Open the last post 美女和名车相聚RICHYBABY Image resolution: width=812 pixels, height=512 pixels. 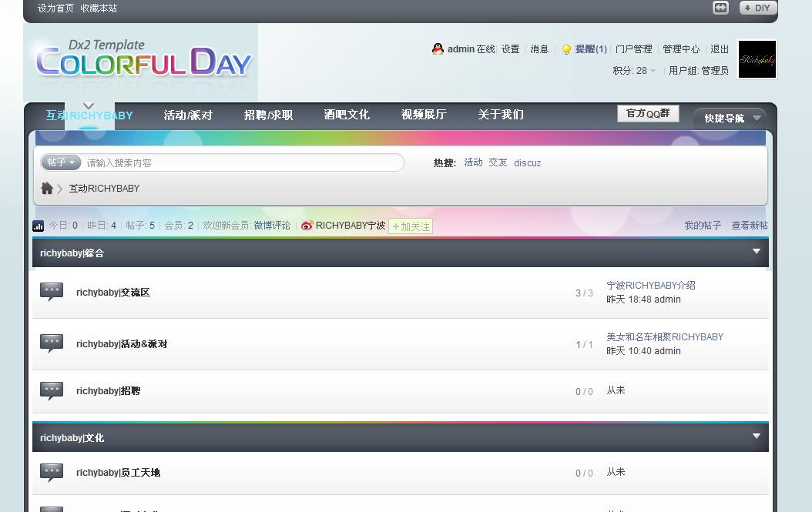tap(665, 337)
